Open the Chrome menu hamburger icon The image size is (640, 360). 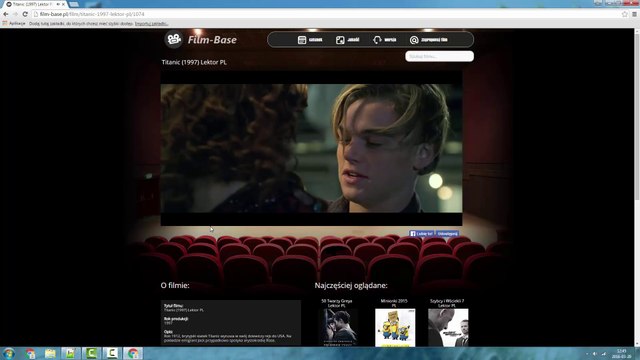click(x=634, y=14)
